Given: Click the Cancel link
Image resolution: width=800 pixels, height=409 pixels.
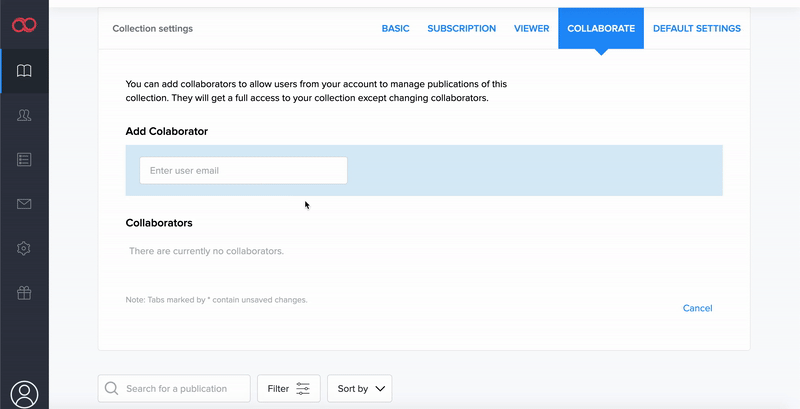Looking at the screenshot, I should click(x=697, y=308).
